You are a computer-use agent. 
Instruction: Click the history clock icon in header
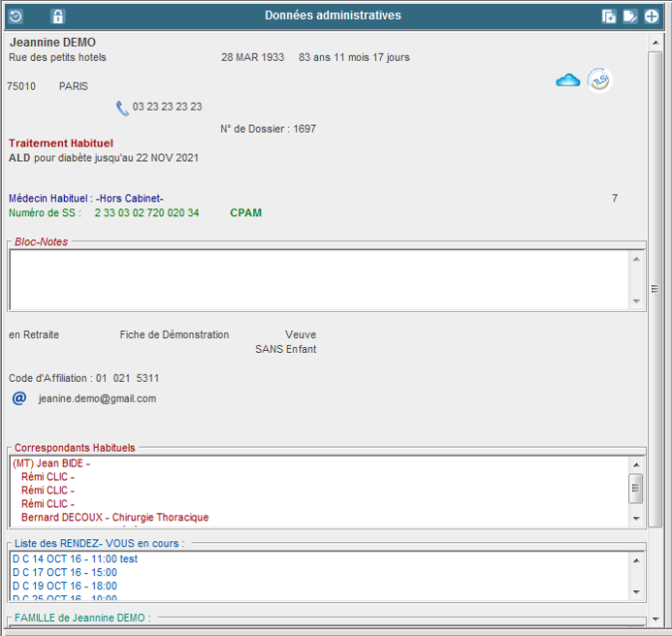point(16,16)
